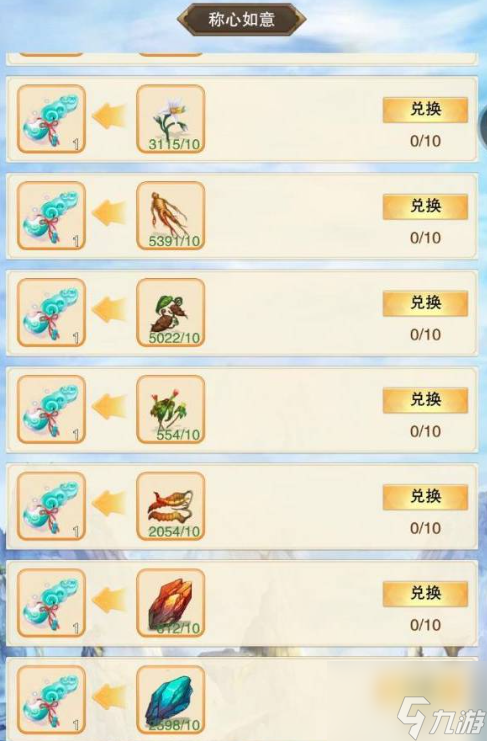Exchange the 5022/10 herb via 兑换 button
The width and height of the screenshot is (487, 741).
click(425, 303)
